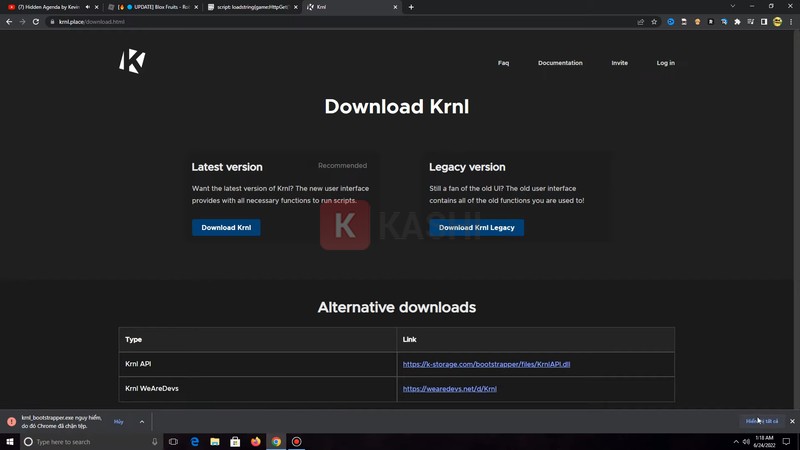Open the KrnlAPI.dll k-storage link
The image size is (800, 450).
tap(486, 364)
